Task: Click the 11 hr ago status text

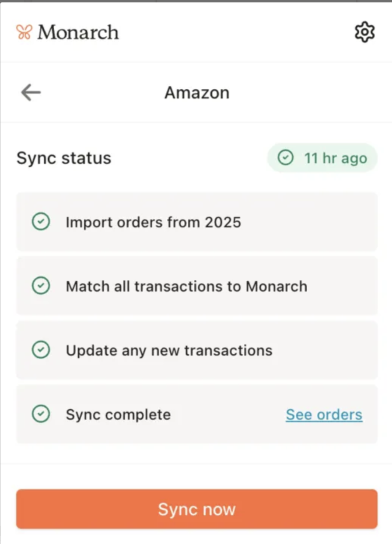Action: tap(335, 158)
